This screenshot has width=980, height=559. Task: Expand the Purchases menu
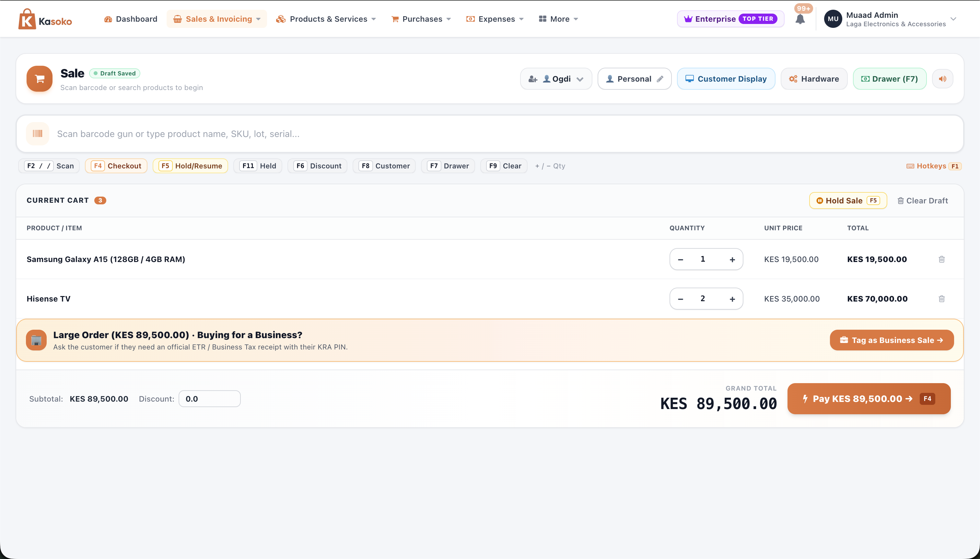click(x=421, y=19)
